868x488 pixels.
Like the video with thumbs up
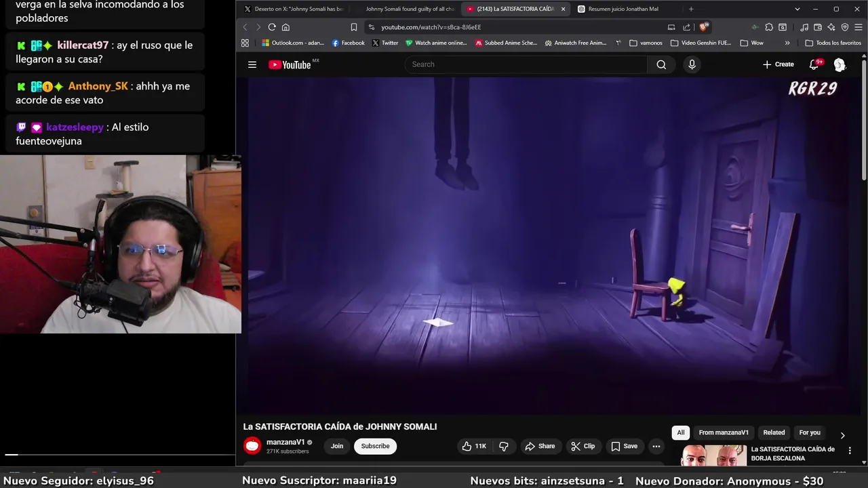(474, 446)
